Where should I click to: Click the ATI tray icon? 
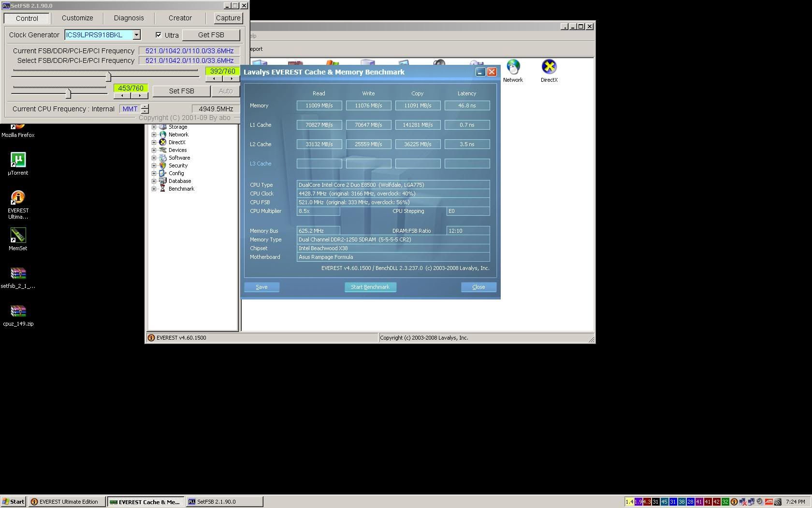tap(768, 502)
